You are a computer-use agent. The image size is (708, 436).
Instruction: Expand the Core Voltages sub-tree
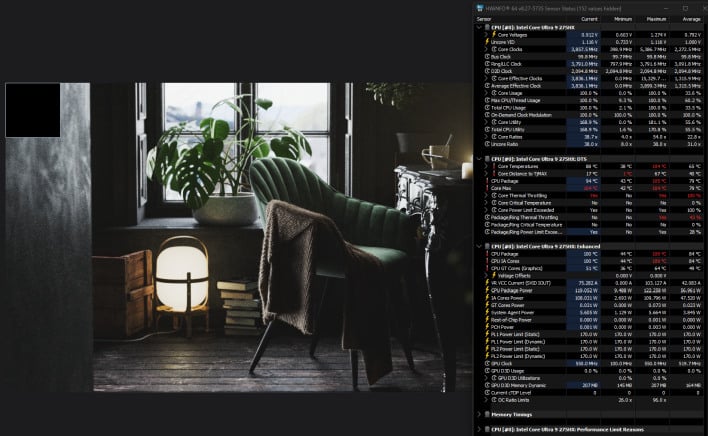tap(486, 33)
